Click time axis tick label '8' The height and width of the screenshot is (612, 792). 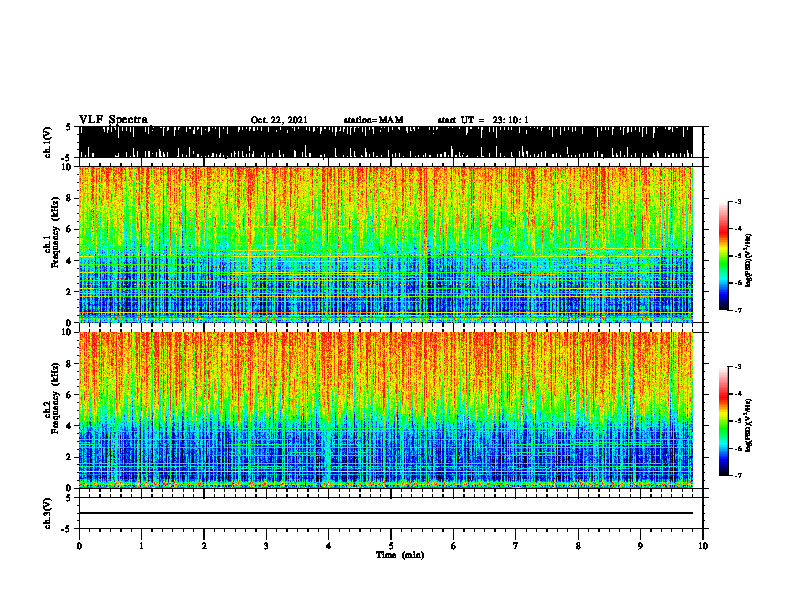pos(578,546)
